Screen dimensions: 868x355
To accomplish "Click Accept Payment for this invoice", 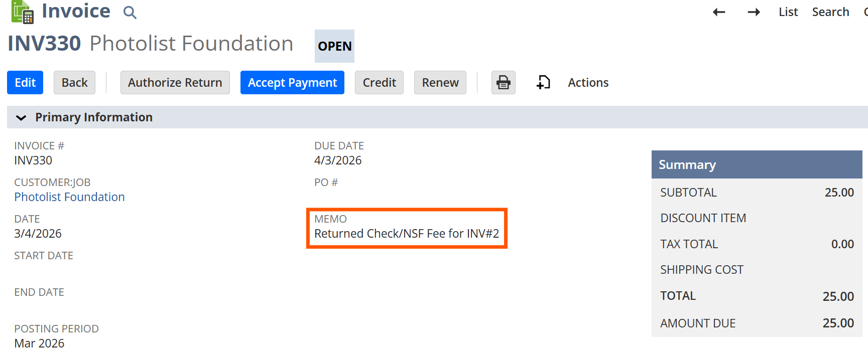I will pos(292,83).
